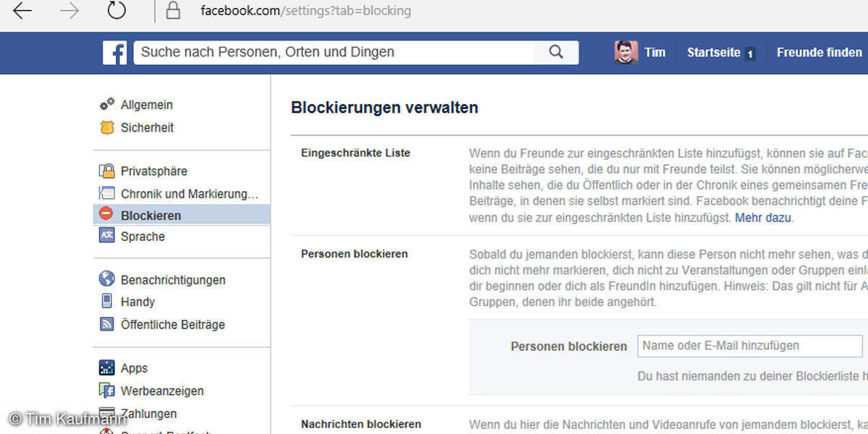
Task: Click the Mehr dazu link
Action: coord(764,218)
